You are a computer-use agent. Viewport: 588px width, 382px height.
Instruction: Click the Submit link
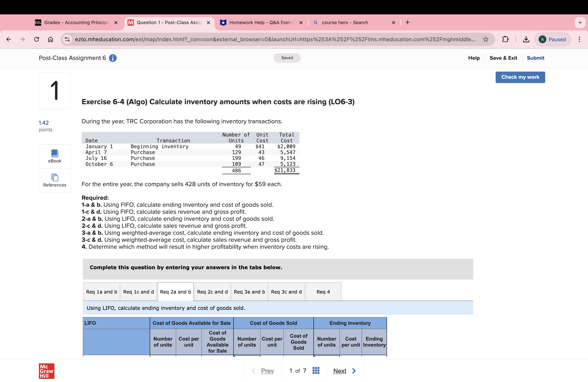(535, 58)
